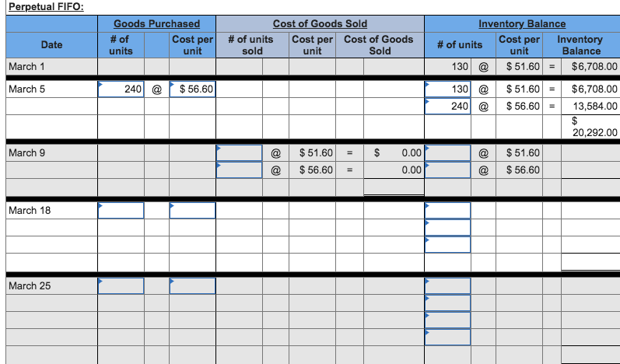Click March 9 cost of goods sold $ 0.00
This screenshot has width=620, height=364.
[x=398, y=153]
